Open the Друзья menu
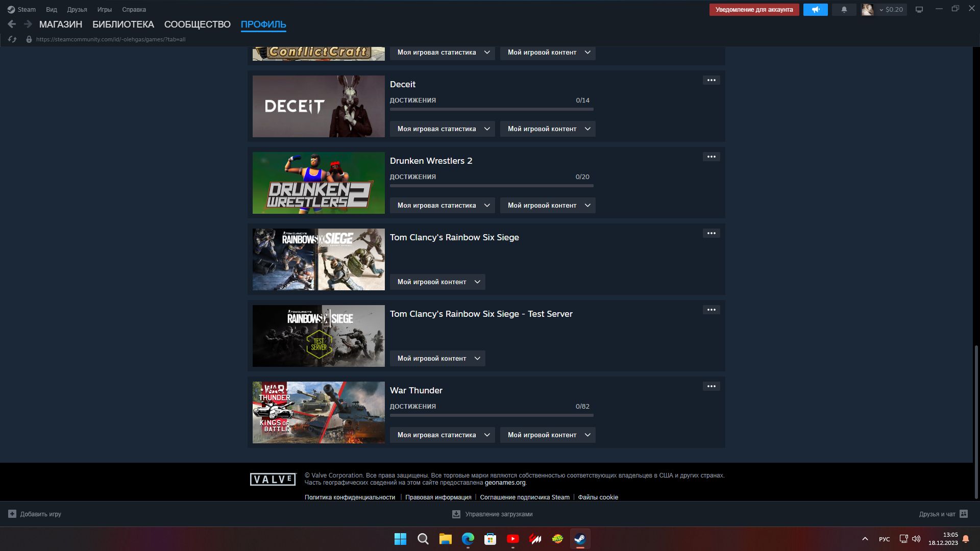 click(x=77, y=10)
